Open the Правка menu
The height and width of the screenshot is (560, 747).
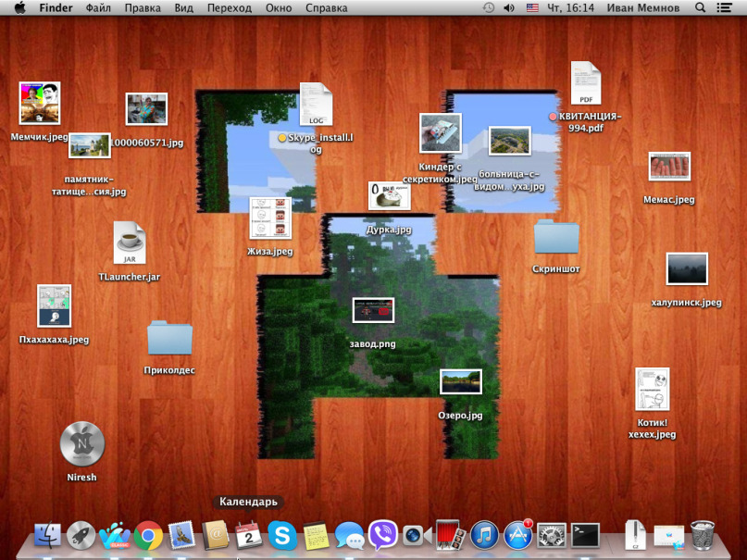pos(143,7)
